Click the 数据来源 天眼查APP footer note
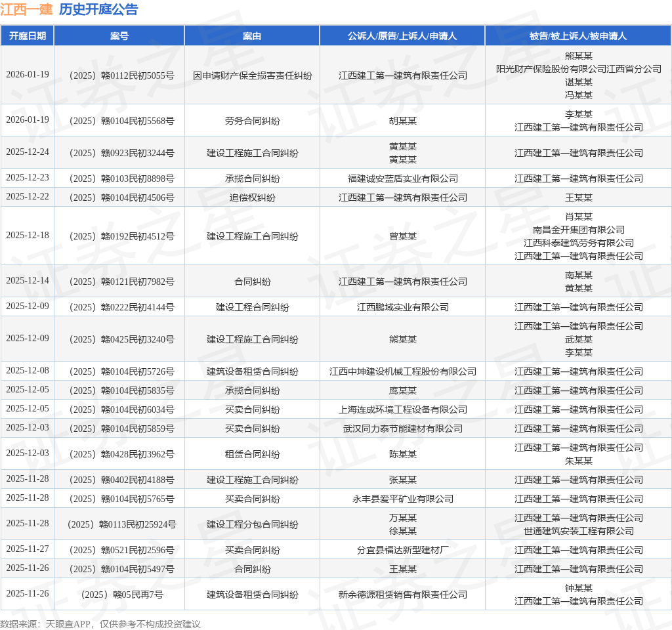The height and width of the screenshot is (630, 672). pyautogui.click(x=100, y=624)
